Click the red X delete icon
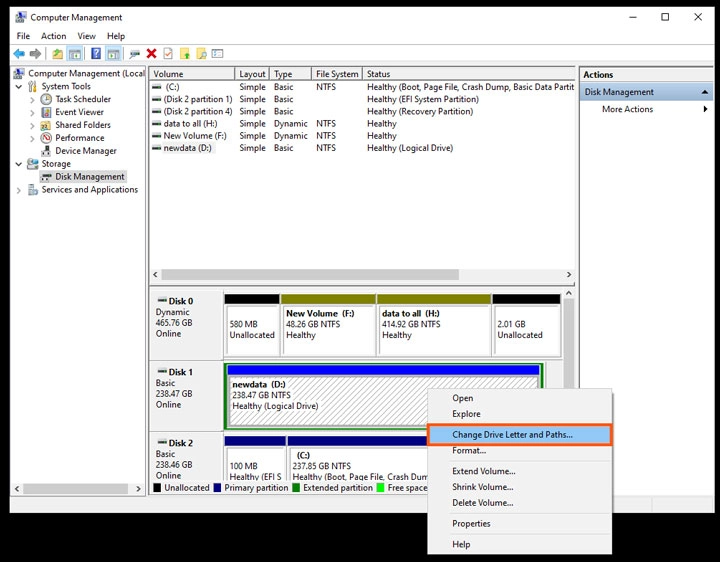Image resolution: width=720 pixels, height=562 pixels. click(151, 54)
